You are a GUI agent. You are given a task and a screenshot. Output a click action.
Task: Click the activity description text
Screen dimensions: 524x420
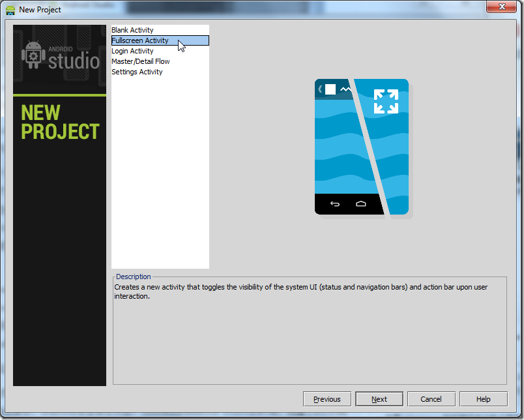pos(300,292)
